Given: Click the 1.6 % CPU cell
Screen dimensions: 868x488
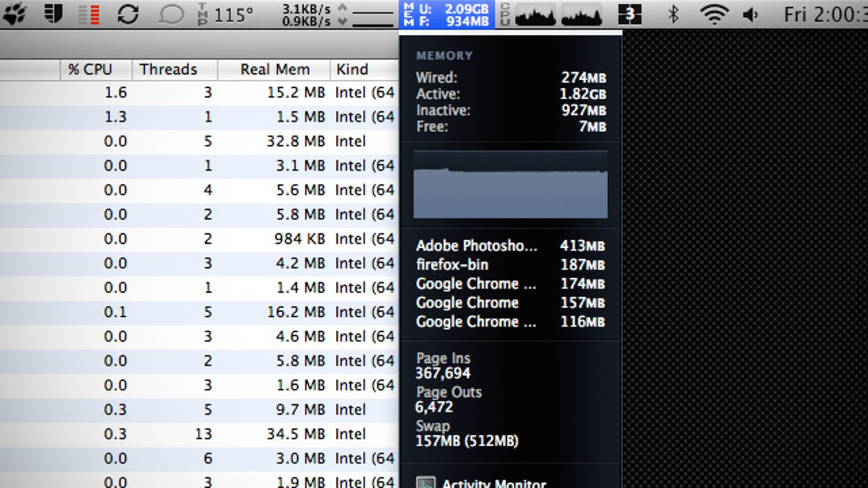Looking at the screenshot, I should tap(116, 93).
